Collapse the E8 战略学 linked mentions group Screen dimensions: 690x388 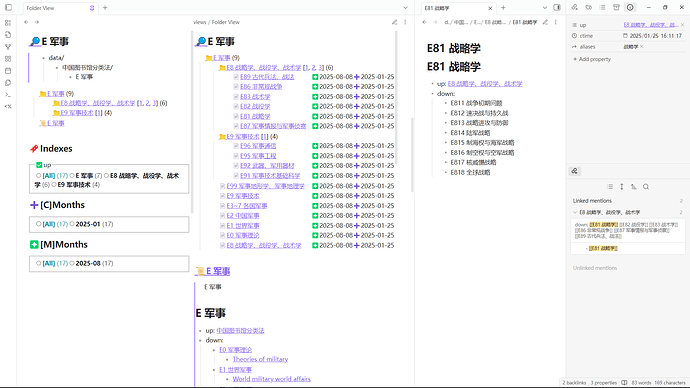(575, 212)
